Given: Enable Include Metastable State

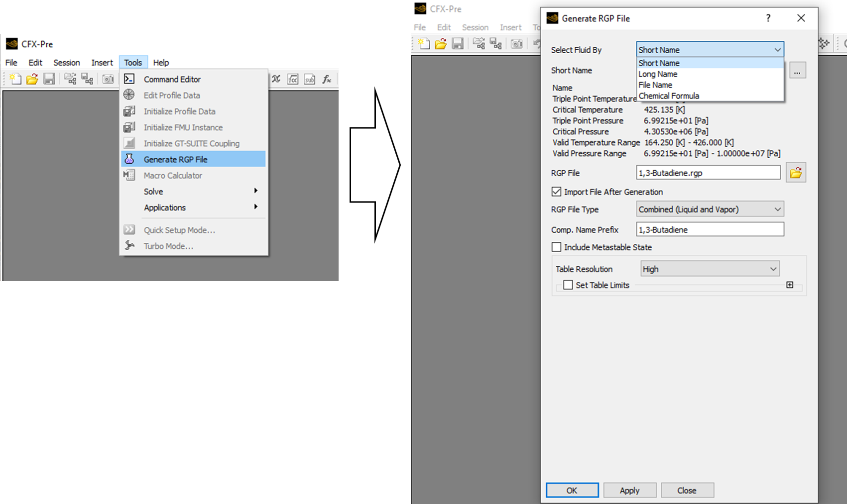Looking at the screenshot, I should (x=556, y=247).
